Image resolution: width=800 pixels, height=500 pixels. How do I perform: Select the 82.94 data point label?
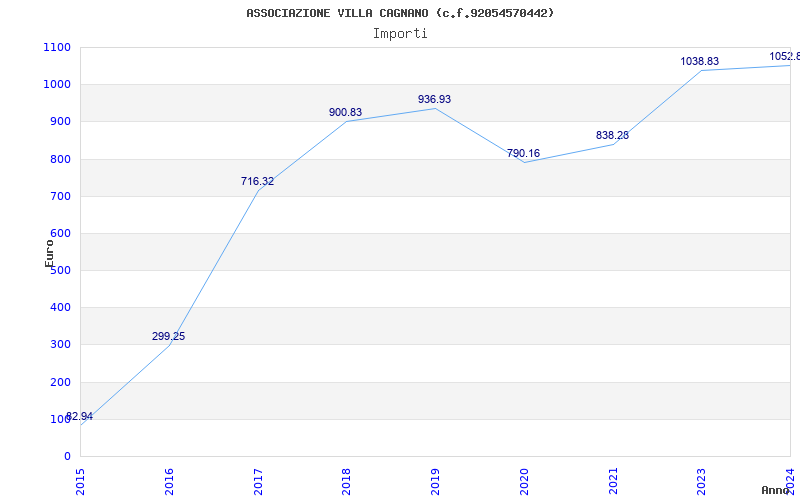[x=80, y=416]
